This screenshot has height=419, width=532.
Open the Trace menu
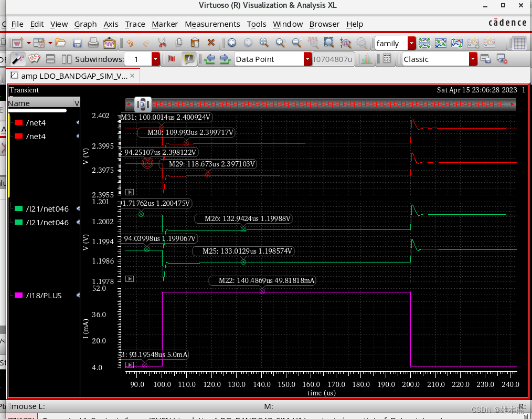pyautogui.click(x=135, y=24)
